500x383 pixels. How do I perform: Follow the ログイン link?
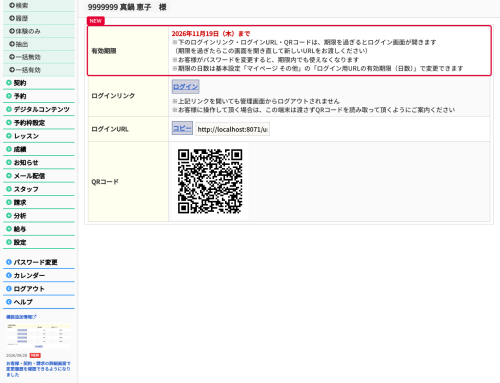(x=186, y=87)
